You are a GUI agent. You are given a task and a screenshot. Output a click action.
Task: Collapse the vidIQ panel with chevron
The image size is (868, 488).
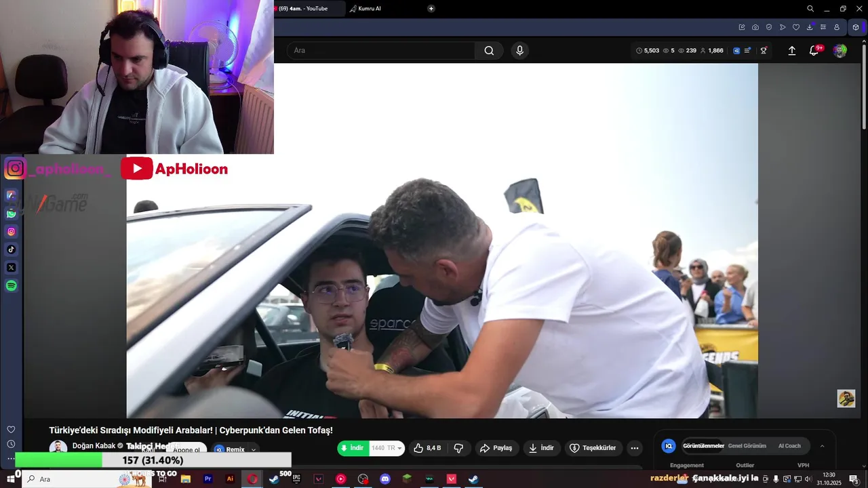click(823, 446)
